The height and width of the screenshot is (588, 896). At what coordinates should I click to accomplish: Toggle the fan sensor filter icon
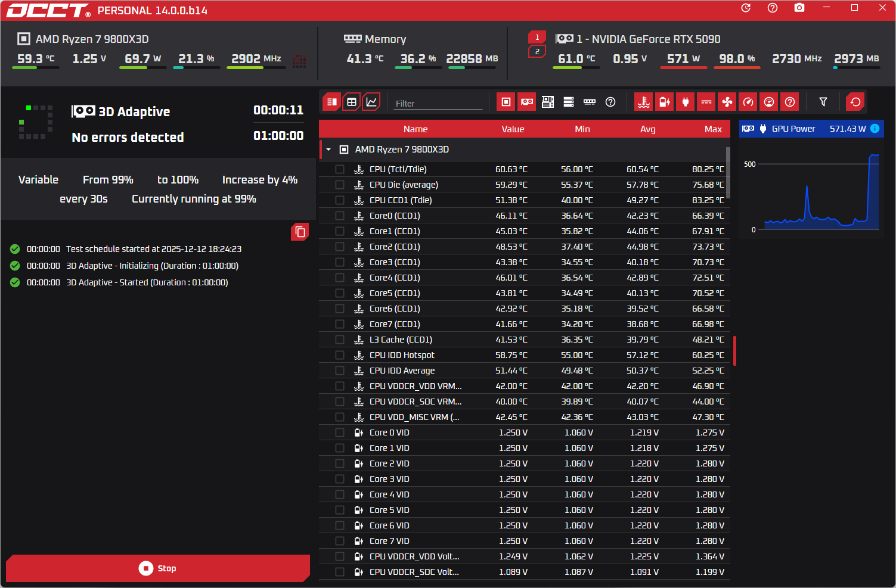727,102
